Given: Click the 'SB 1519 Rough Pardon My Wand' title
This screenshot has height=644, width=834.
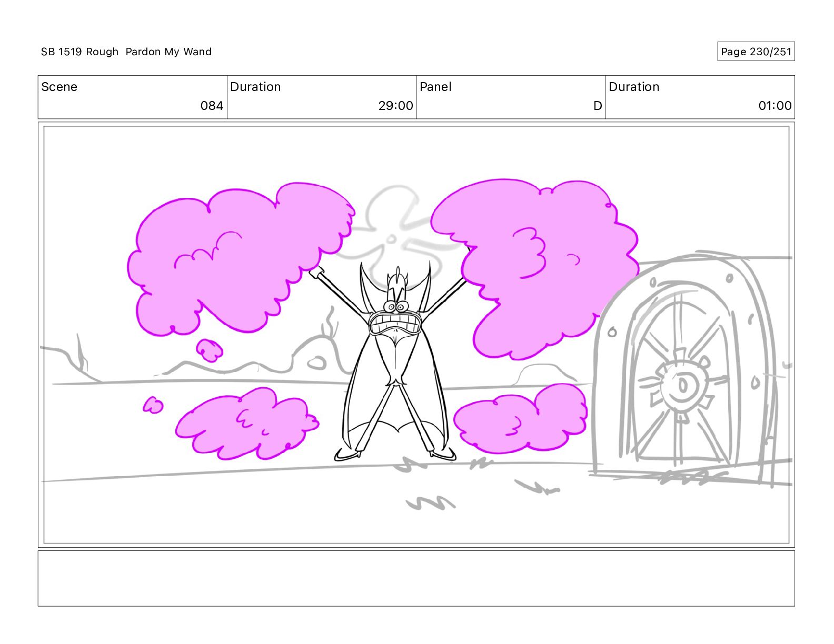Looking at the screenshot, I should tap(126, 52).
